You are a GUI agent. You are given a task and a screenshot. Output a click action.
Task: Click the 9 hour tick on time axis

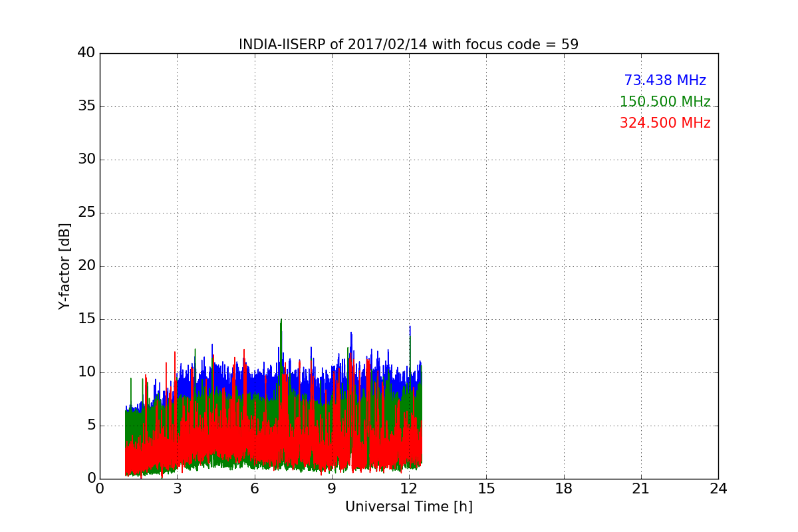tap(332, 489)
